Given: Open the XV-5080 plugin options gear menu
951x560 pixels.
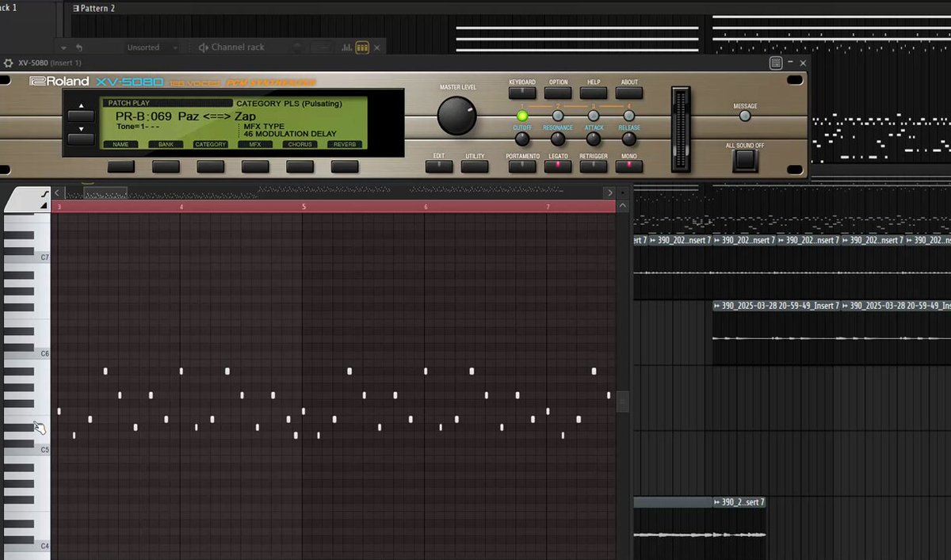Looking at the screenshot, I should [9, 63].
